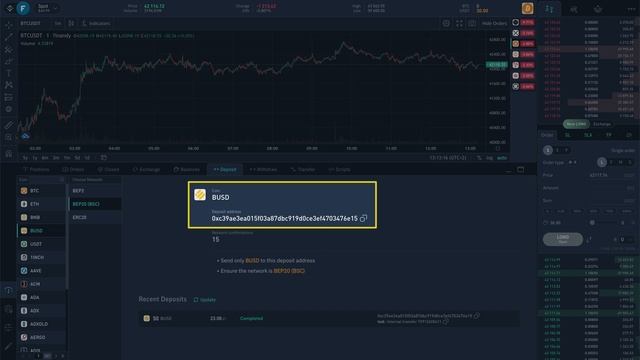Set chart range to 1d
This screenshot has width=640, height=360.
[x=87, y=158]
